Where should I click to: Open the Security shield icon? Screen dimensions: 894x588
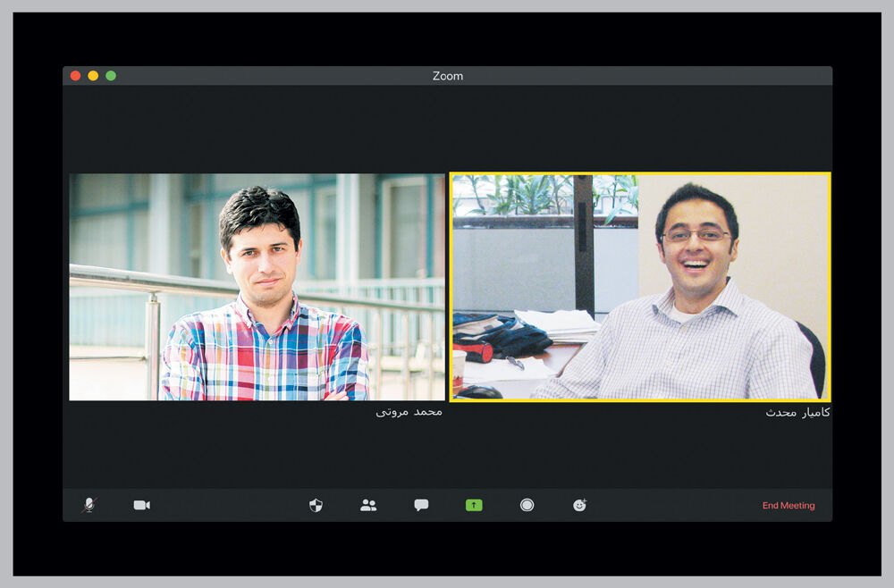click(x=316, y=506)
